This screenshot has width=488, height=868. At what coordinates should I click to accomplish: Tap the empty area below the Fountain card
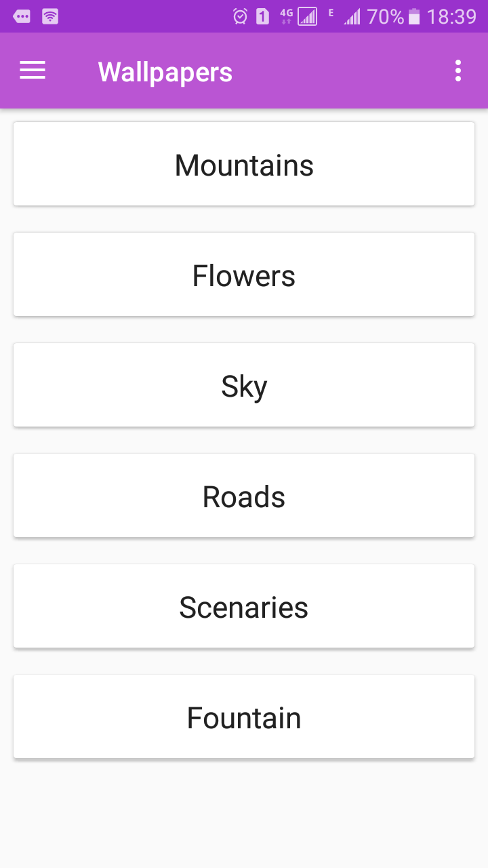[244, 814]
